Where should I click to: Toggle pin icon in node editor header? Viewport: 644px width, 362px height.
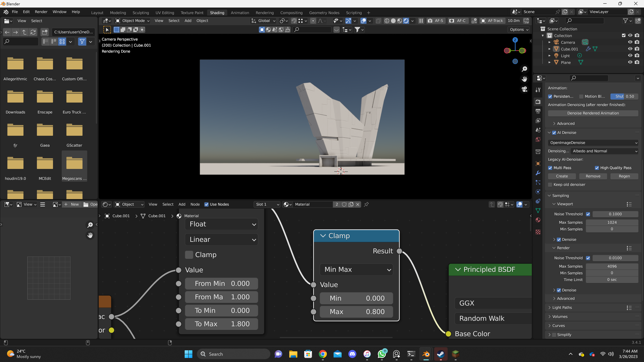[x=366, y=204]
